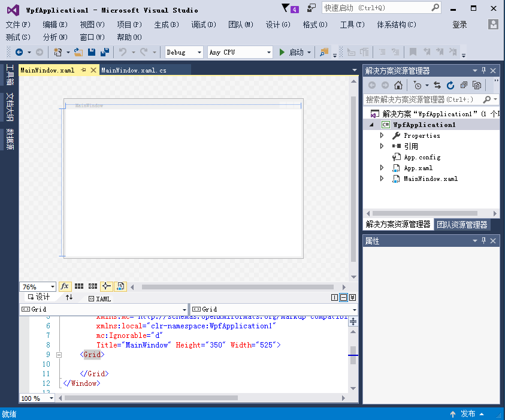The height and width of the screenshot is (420, 505).
Task: Switch to the horizontal split view
Action: [x=344, y=298]
